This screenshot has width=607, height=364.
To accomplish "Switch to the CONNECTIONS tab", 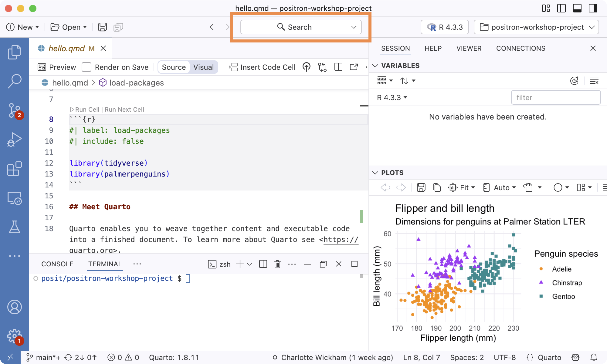I will click(521, 48).
